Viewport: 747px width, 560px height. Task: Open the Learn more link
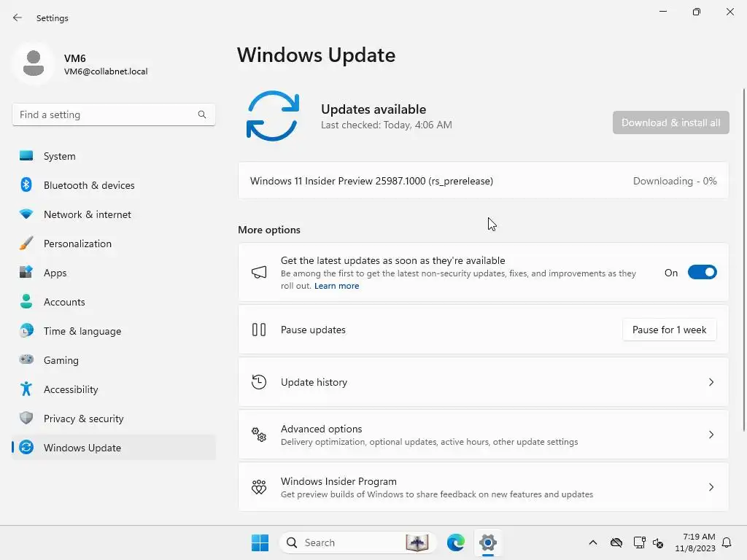click(x=336, y=286)
